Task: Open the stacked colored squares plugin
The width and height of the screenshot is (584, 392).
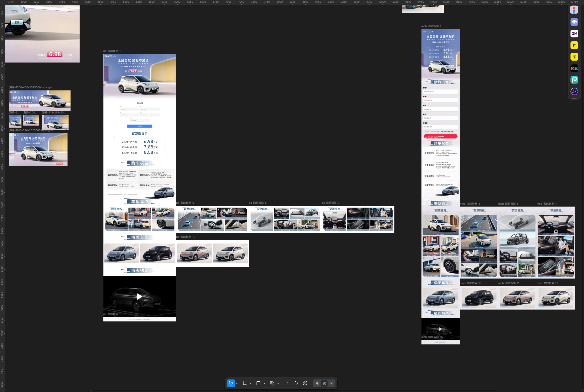Action: pyautogui.click(x=574, y=10)
